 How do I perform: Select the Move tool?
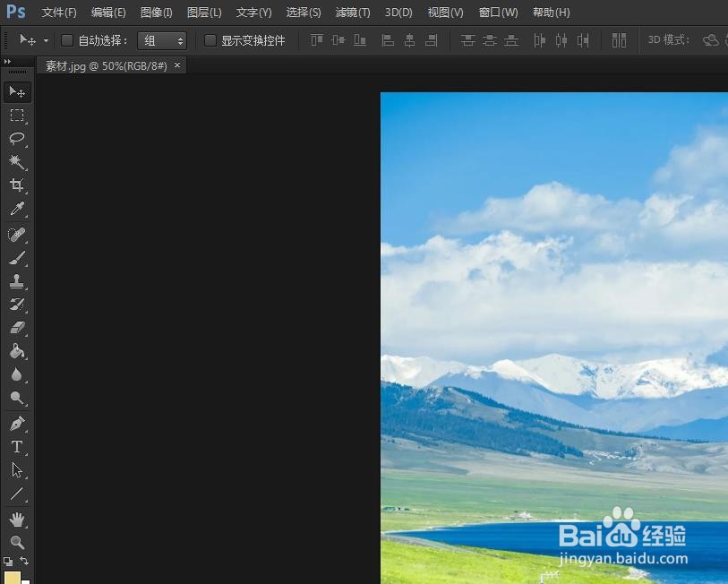point(17,91)
